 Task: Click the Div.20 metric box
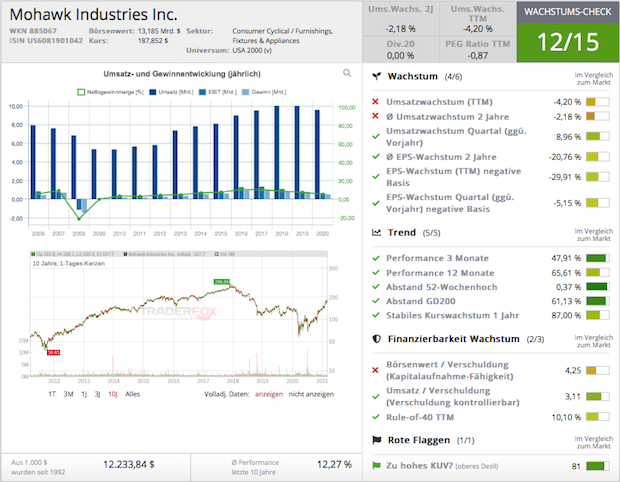pyautogui.click(x=401, y=49)
